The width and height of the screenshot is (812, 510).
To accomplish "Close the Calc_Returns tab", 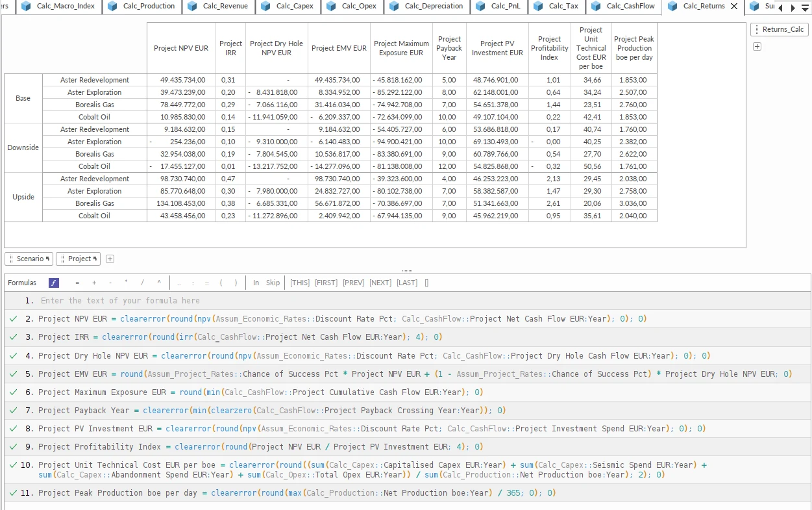I will point(734,6).
